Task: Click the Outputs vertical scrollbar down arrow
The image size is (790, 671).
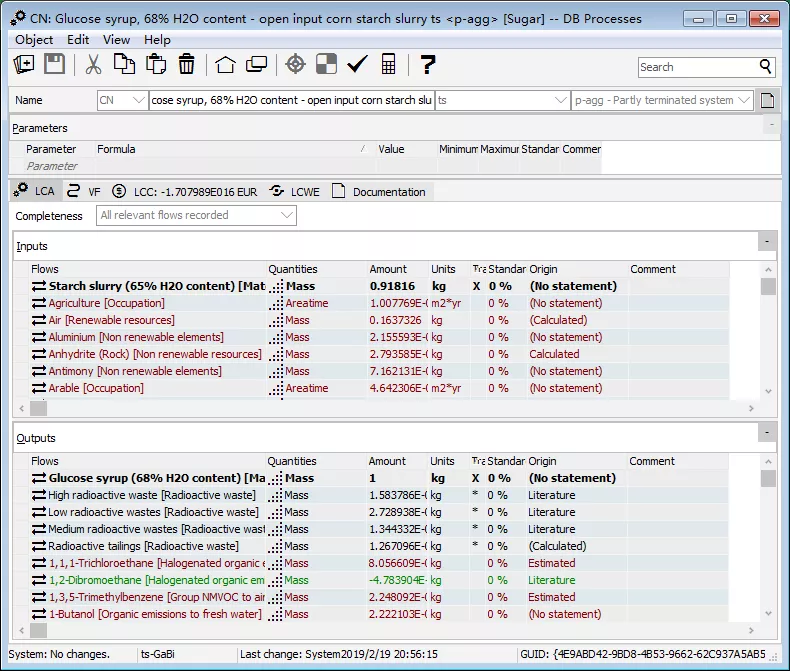Action: (x=768, y=614)
